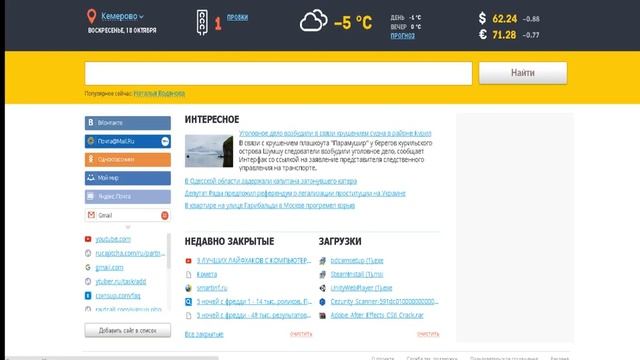640x360 pixels.
Task: Click shield icon beside Security Scanner download
Action: (x=322, y=302)
